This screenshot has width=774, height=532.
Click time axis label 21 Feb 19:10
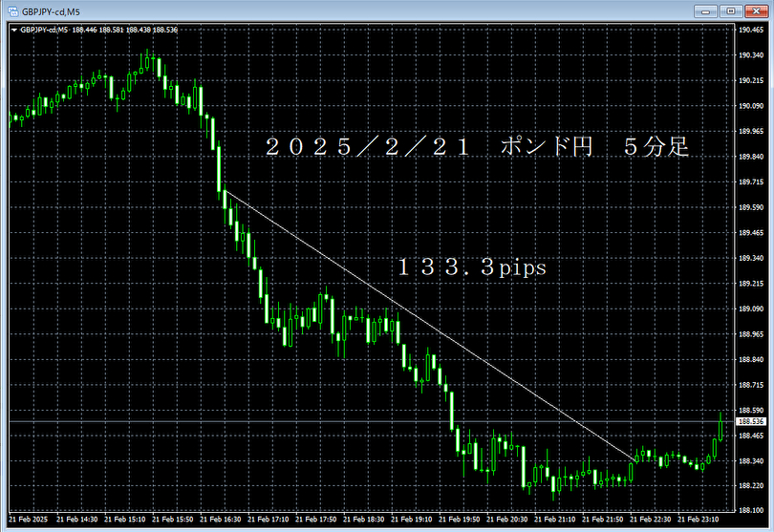pyautogui.click(x=412, y=520)
